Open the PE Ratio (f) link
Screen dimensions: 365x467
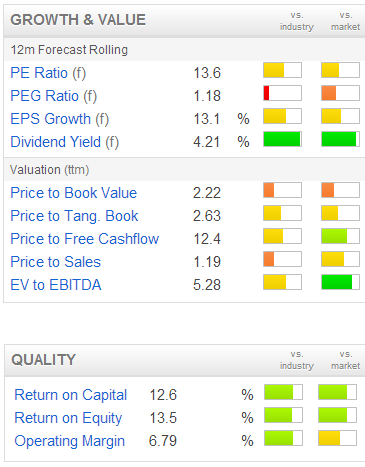pyautogui.click(x=48, y=73)
